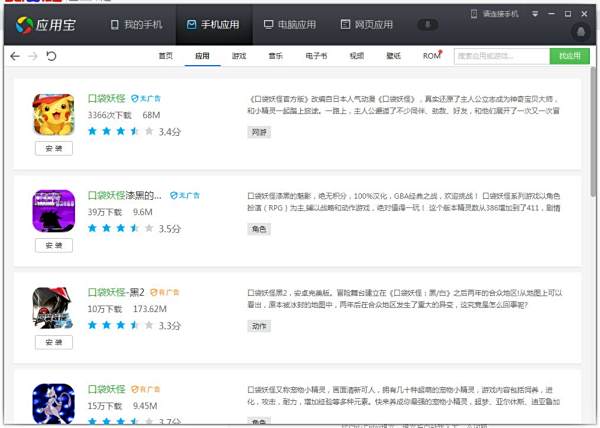Open the Mewtwo 口袋妖怪 app icon
Viewport: 600px width, 428px height.
pyautogui.click(x=54, y=404)
